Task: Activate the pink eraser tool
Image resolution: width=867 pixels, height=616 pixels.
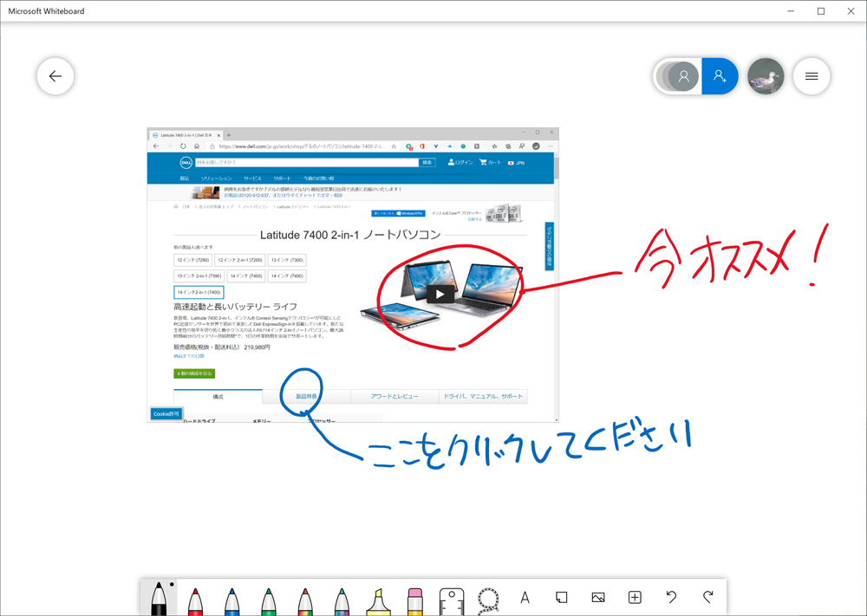Action: click(x=414, y=601)
